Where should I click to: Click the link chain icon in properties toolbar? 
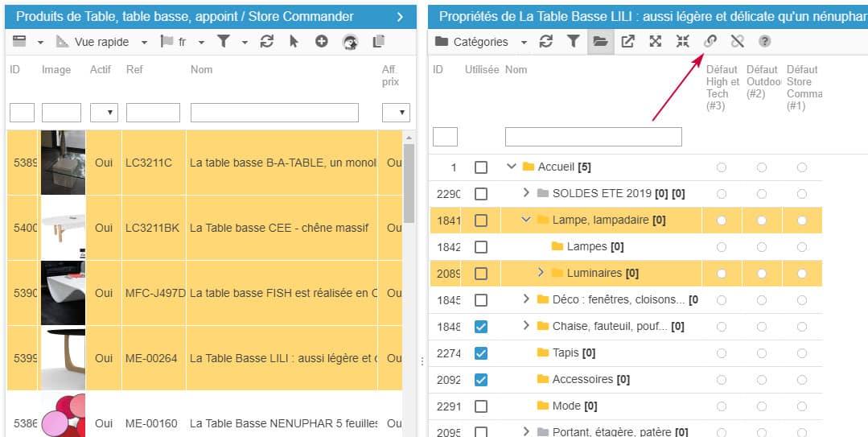[x=710, y=42]
